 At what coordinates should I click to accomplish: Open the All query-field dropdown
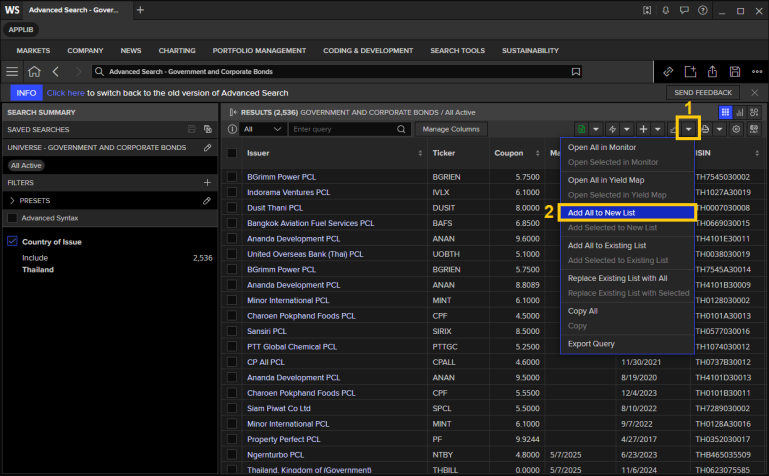[262, 129]
